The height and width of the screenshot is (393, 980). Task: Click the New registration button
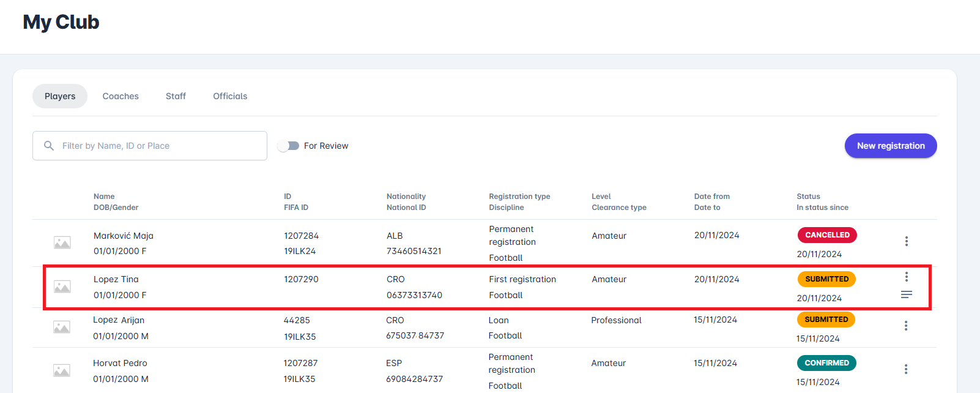pyautogui.click(x=890, y=146)
